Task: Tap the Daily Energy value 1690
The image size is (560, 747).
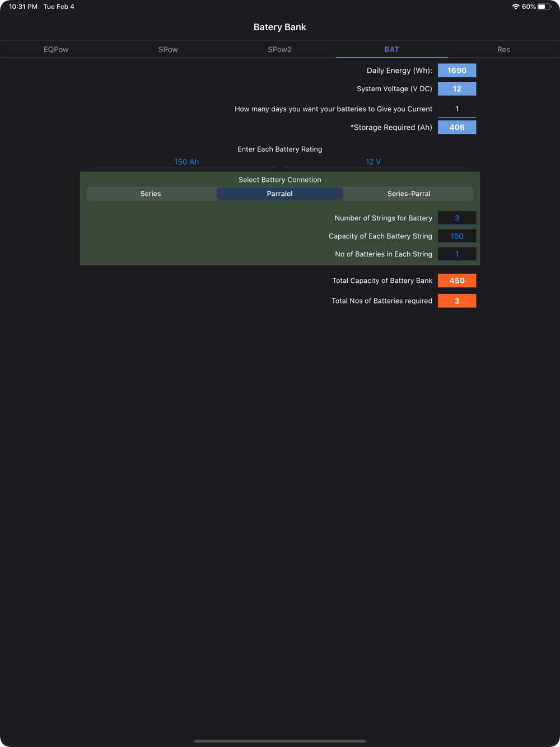Action: [x=457, y=71]
